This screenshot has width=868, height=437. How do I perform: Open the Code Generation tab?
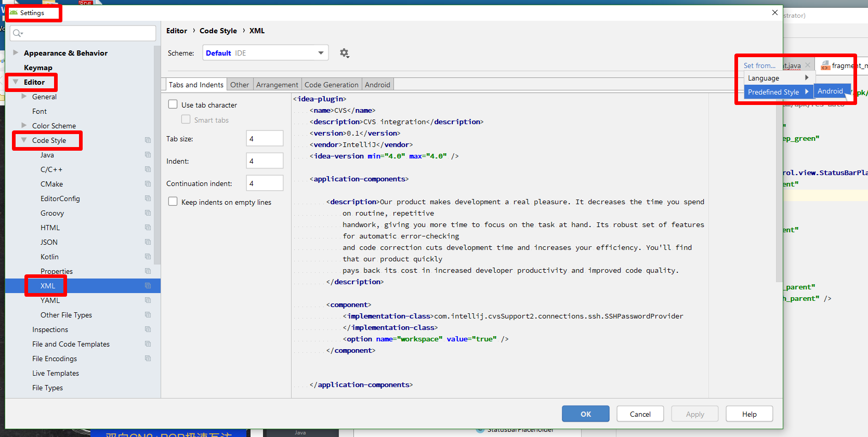(332, 85)
